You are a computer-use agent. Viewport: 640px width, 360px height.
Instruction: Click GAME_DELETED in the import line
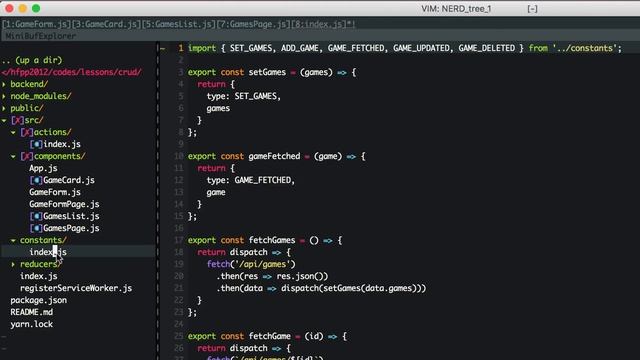(487, 49)
